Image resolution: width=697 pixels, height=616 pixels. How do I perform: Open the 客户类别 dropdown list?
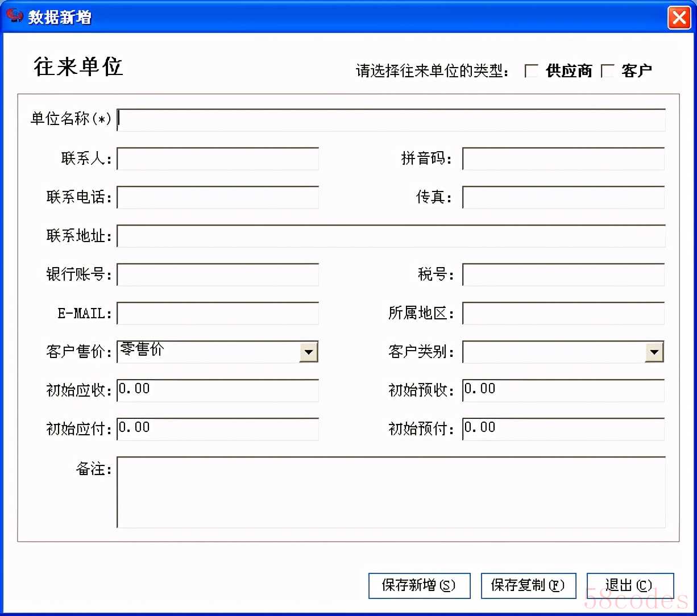(x=654, y=352)
